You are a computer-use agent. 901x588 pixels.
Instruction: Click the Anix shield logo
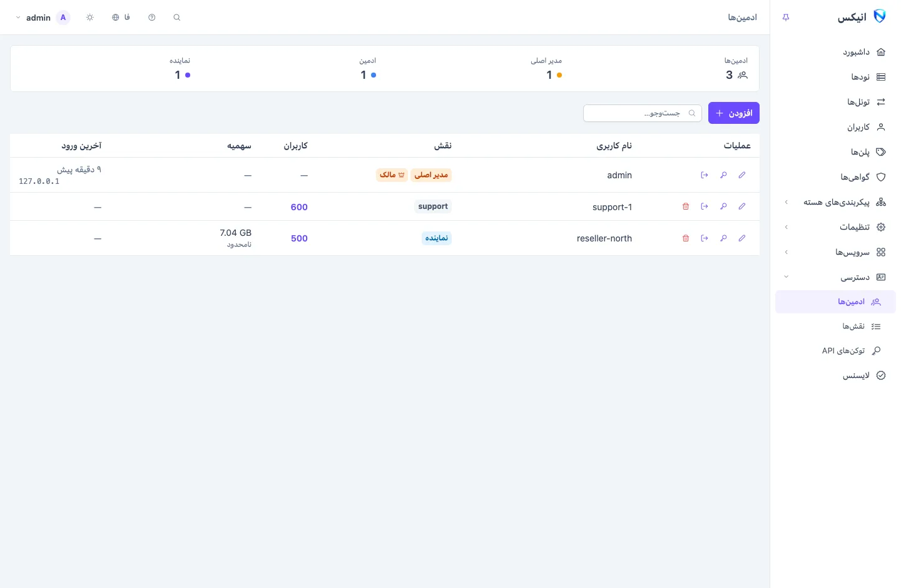(x=880, y=17)
